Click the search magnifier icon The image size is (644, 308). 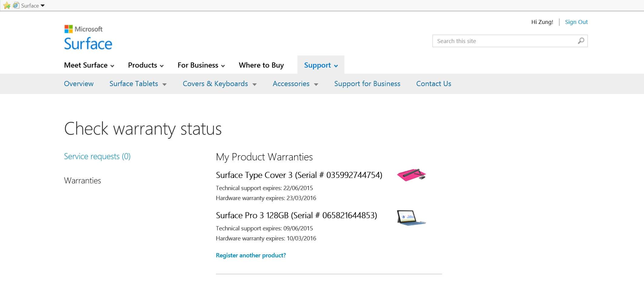click(x=581, y=41)
